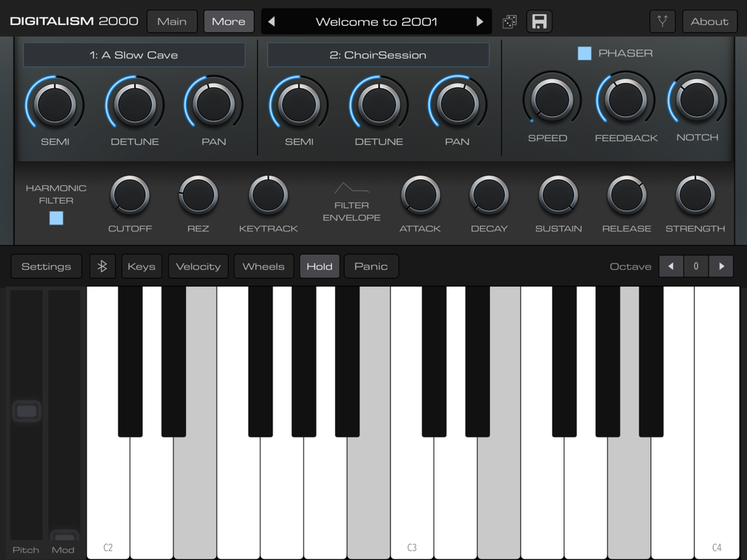This screenshot has width=747, height=560.
Task: Click the filter REZ knob
Action: [198, 195]
